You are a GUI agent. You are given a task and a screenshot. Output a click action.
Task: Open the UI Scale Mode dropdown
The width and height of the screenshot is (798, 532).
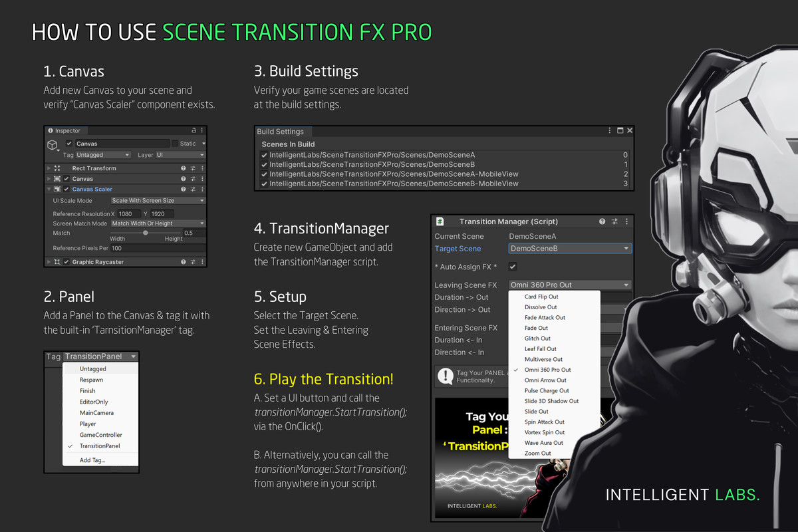click(158, 200)
